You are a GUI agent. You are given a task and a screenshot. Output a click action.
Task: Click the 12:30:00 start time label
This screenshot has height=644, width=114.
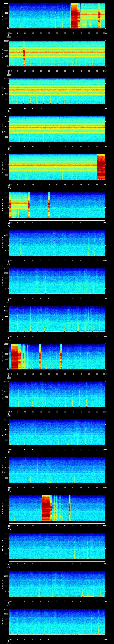(9, 336)
